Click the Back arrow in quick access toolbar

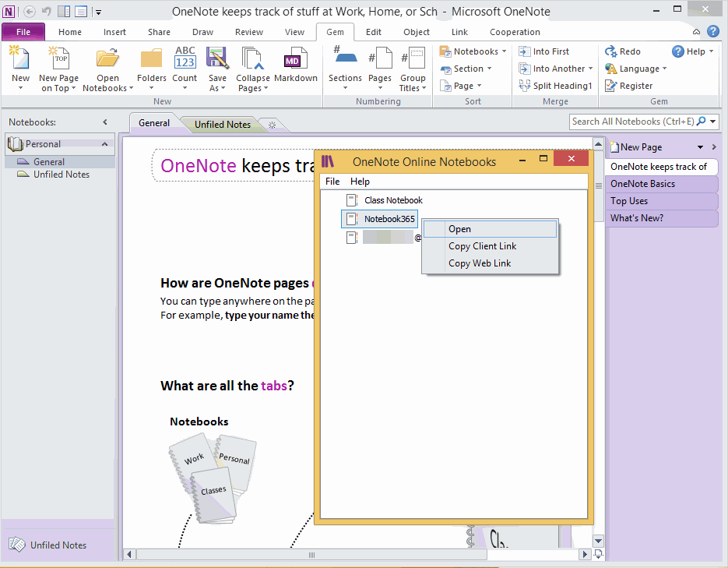(30, 12)
